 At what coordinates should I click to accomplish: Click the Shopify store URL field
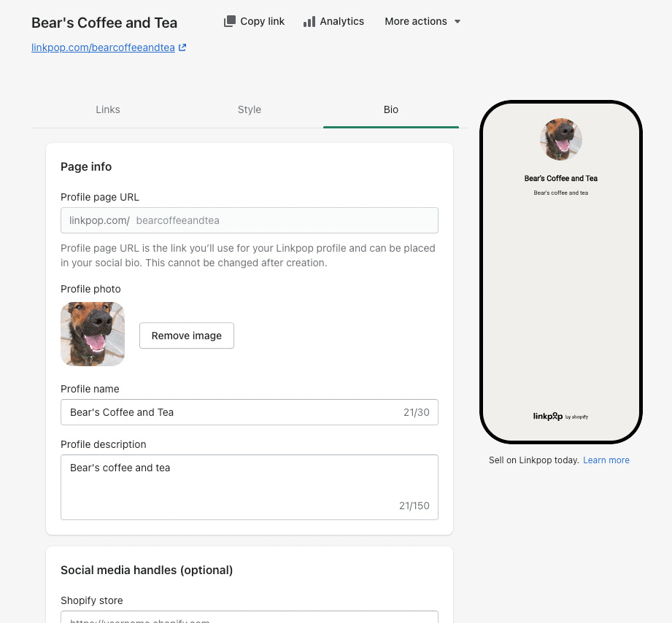(x=248, y=620)
